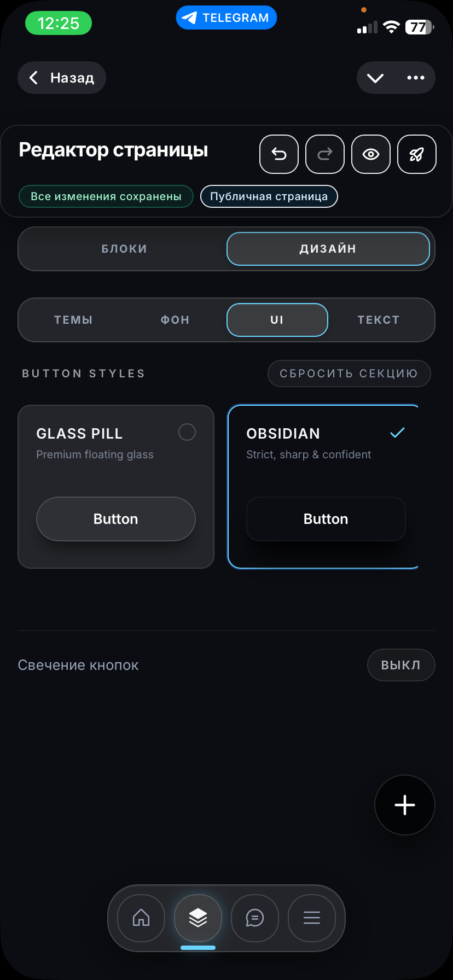Open the chat bubble icon in bottom bar

tap(255, 918)
